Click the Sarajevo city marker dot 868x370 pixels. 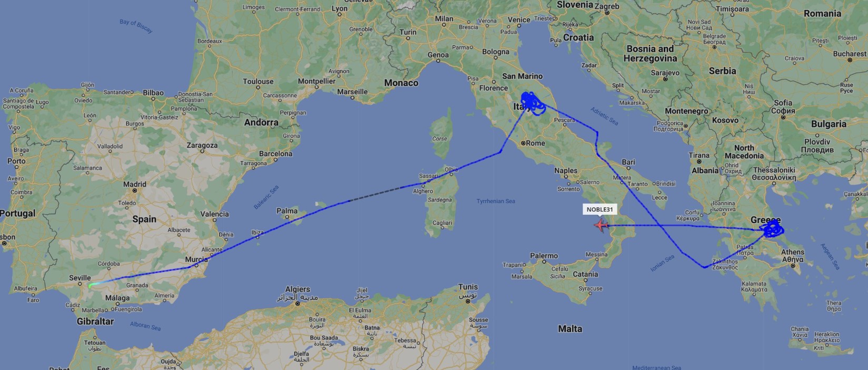click(x=665, y=79)
